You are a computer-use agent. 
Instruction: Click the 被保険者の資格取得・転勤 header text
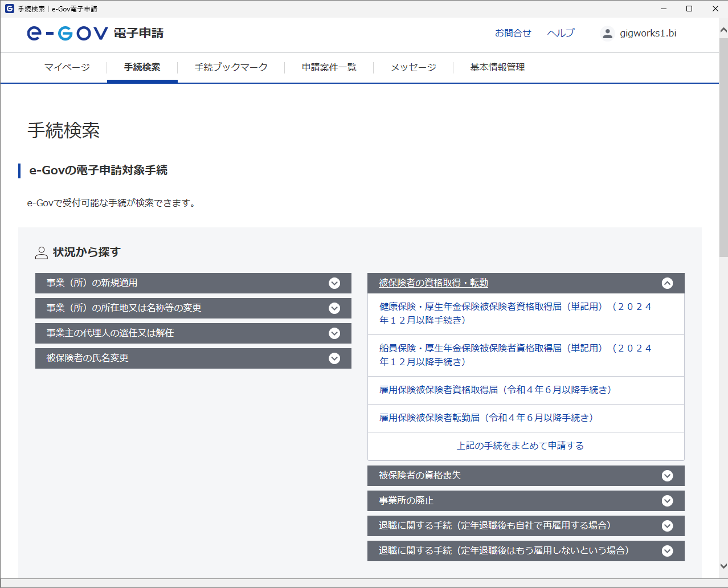pos(433,283)
